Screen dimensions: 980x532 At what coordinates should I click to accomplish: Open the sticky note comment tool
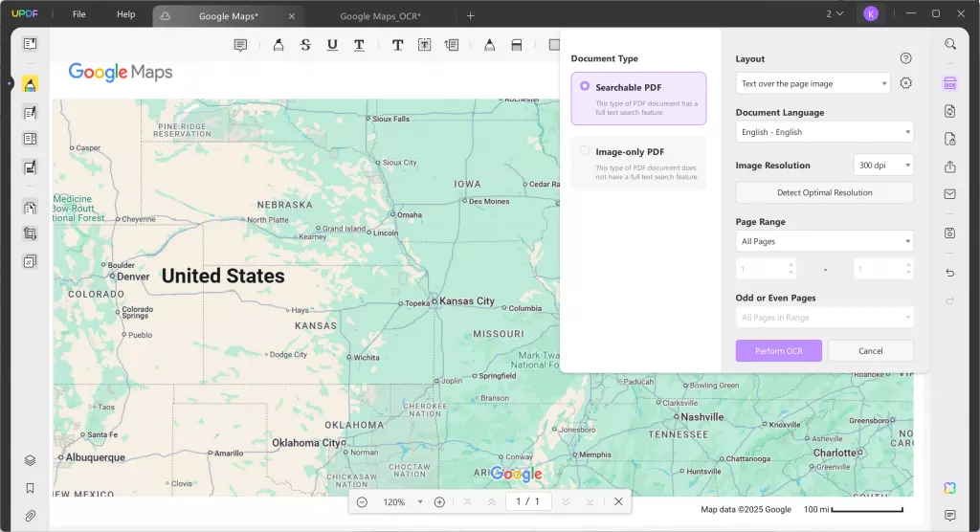point(240,45)
